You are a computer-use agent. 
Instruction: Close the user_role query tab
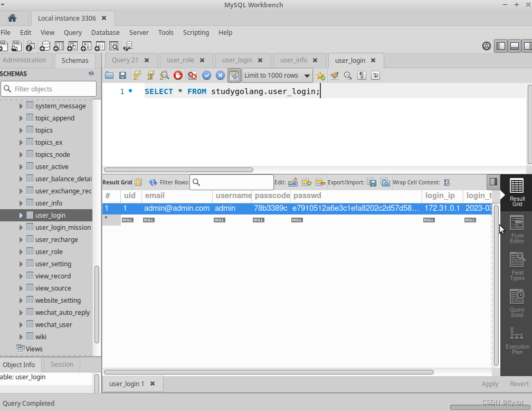click(x=202, y=60)
